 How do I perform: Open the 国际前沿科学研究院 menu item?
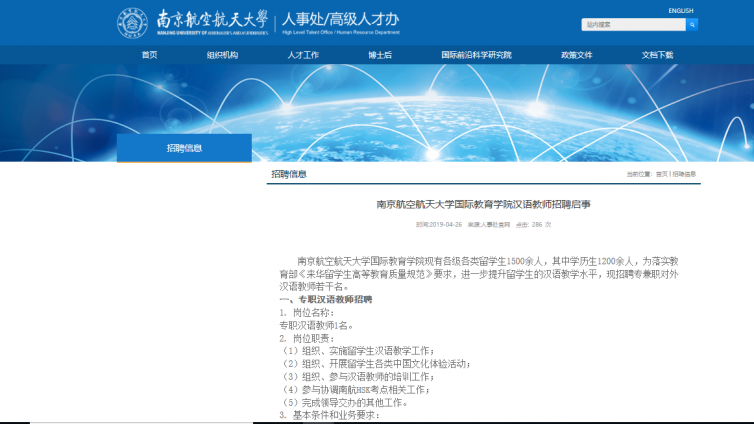[476, 55]
